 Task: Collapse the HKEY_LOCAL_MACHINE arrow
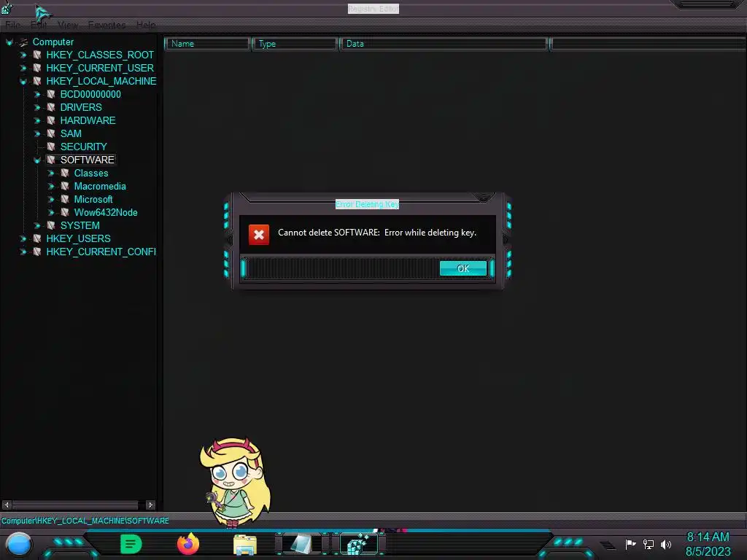[23, 82]
